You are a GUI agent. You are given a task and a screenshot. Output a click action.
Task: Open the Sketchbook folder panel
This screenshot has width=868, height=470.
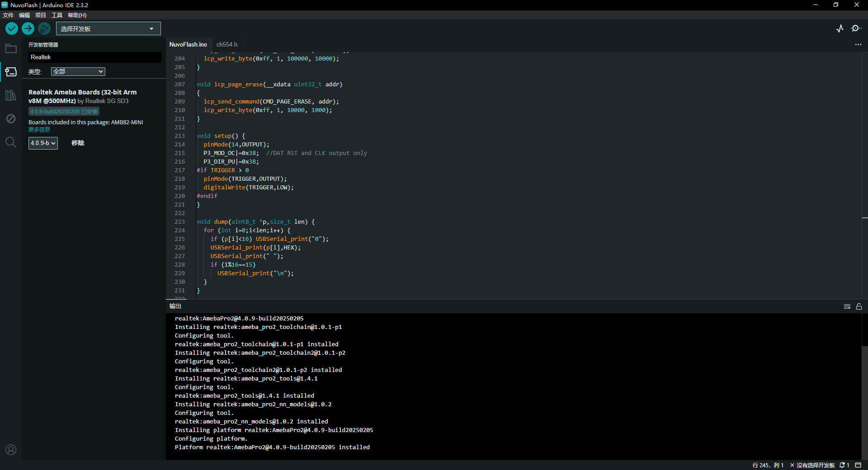tap(11, 48)
